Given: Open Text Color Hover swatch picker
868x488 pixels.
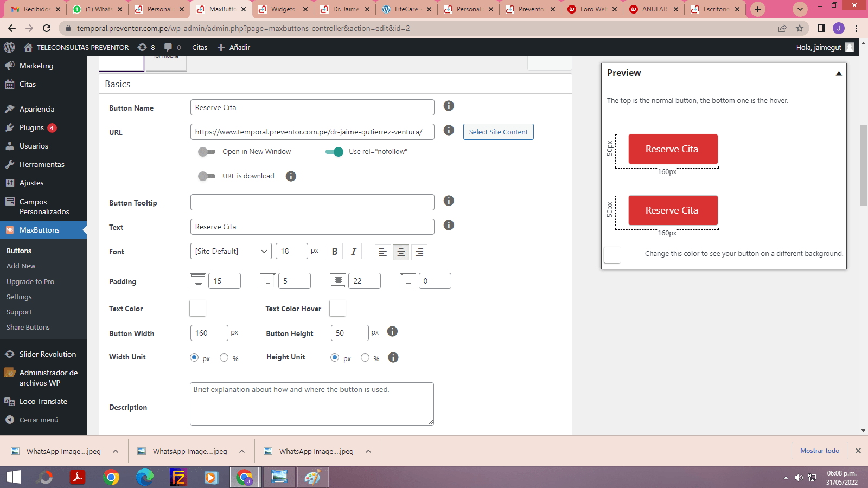Looking at the screenshot, I should click(x=337, y=308).
